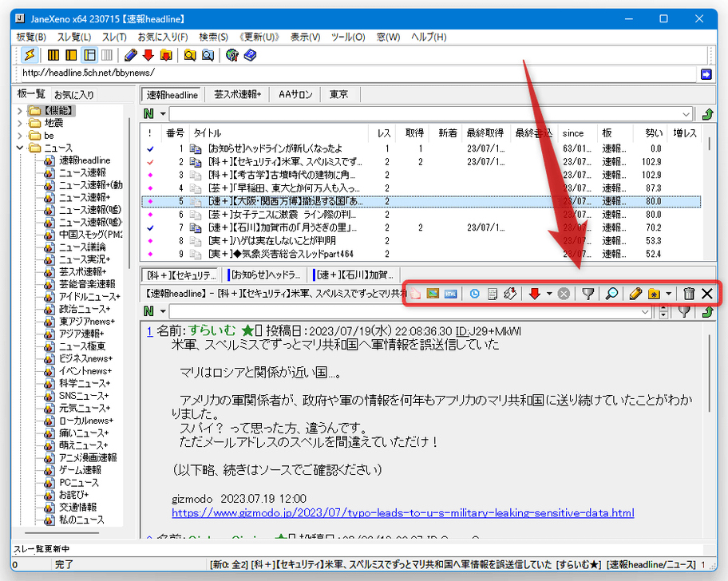
Task: Click the yellow folder magnifier search icon
Action: click(x=190, y=55)
